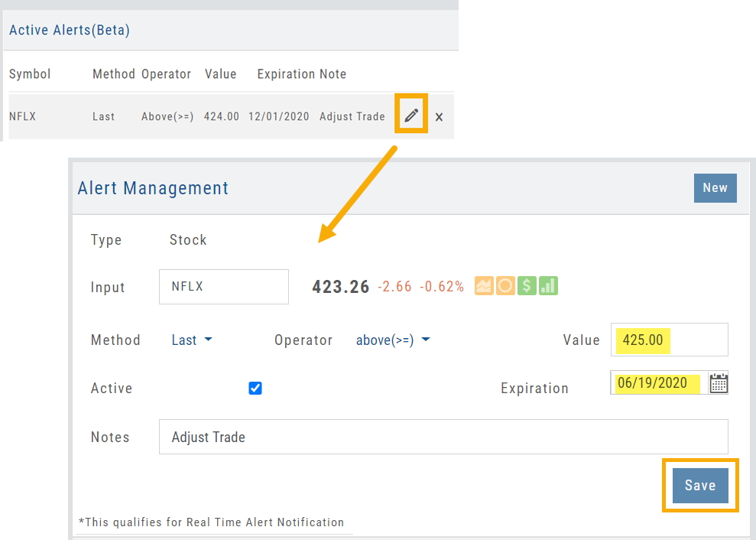Sort alerts by Symbol column header

pos(30,74)
